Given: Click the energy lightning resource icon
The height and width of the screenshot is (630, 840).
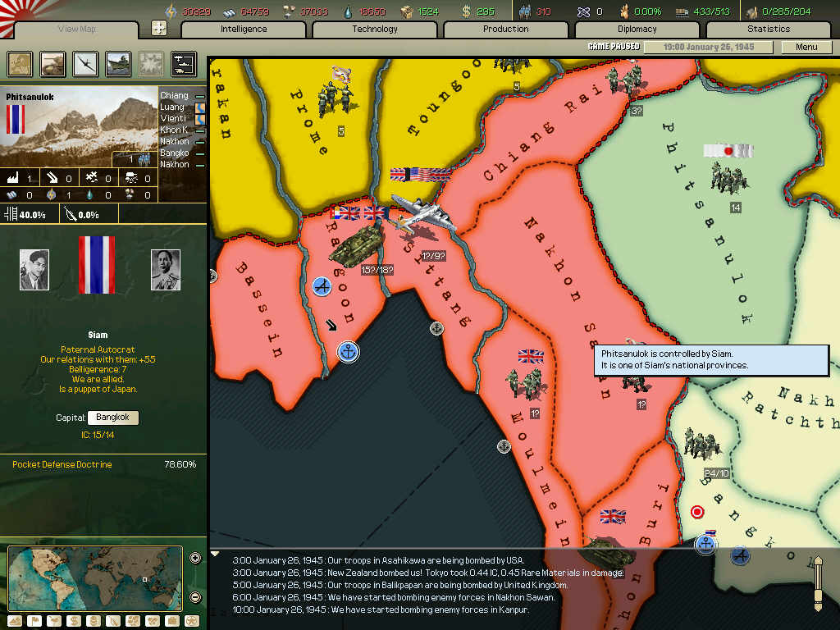Looking at the screenshot, I should (171, 11).
